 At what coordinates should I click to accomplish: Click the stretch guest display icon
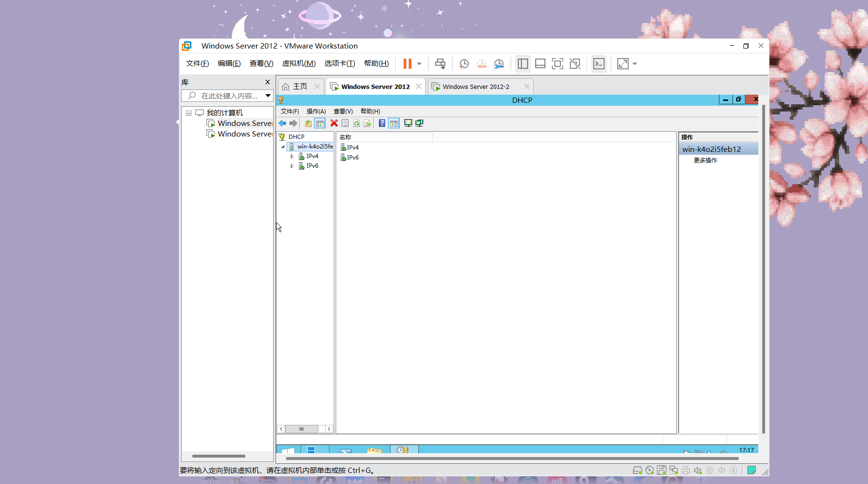pos(623,64)
